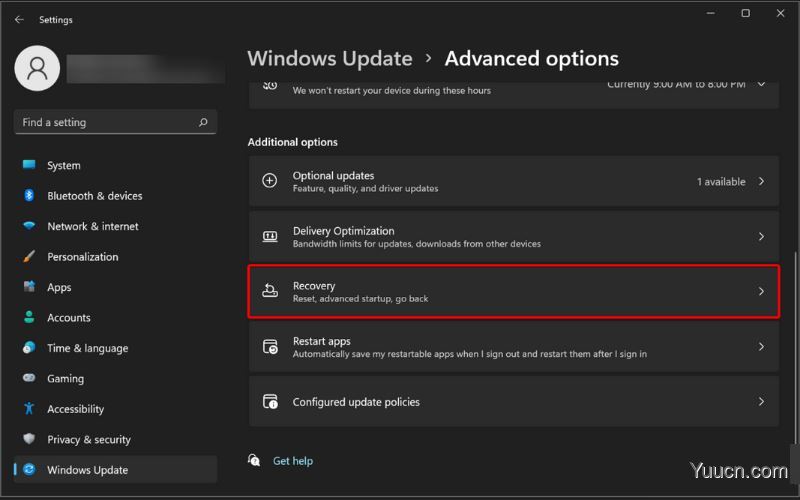
Task: Open Bluetooth & devices settings
Action: [115, 195]
